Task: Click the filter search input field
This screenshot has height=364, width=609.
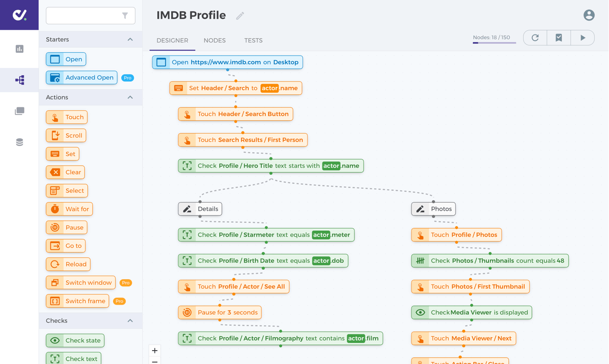Action: [91, 16]
